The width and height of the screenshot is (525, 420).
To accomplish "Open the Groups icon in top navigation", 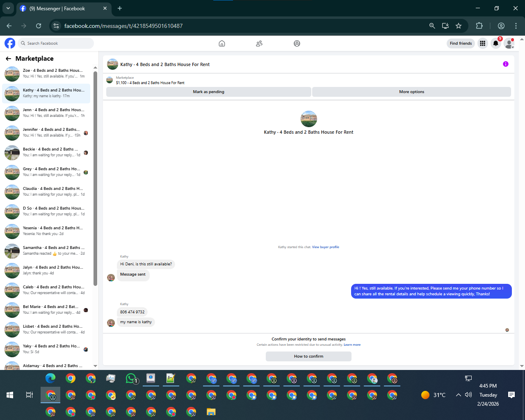I will (x=297, y=43).
